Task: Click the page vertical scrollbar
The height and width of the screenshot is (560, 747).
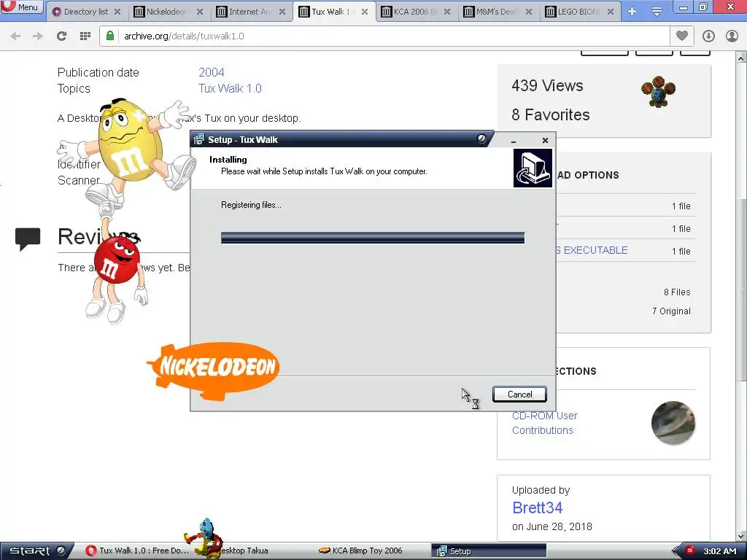Action: [x=741, y=290]
